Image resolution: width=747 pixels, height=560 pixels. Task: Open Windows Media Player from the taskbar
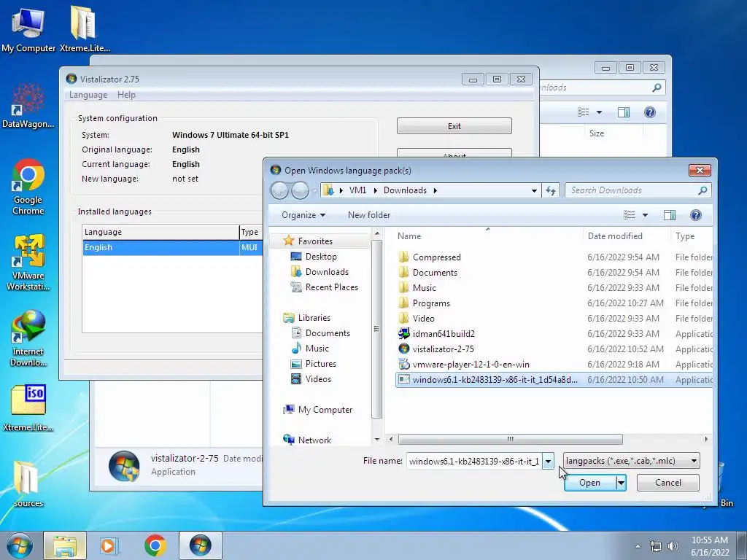coord(109,545)
